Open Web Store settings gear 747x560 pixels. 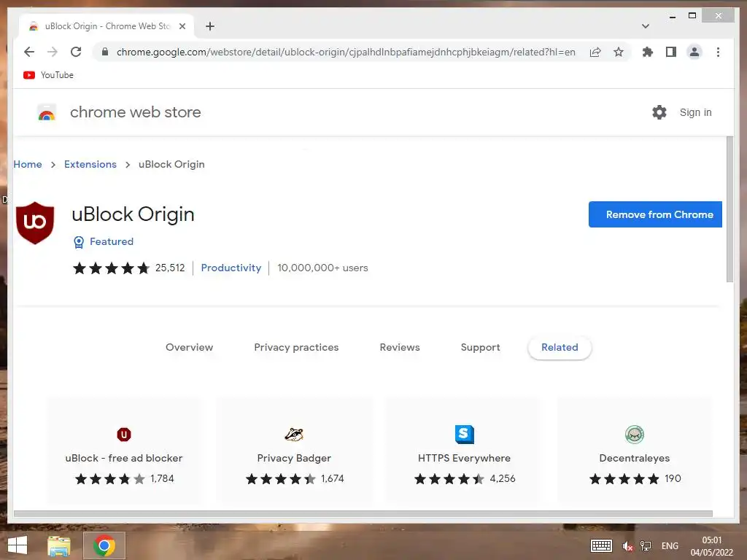(x=659, y=112)
